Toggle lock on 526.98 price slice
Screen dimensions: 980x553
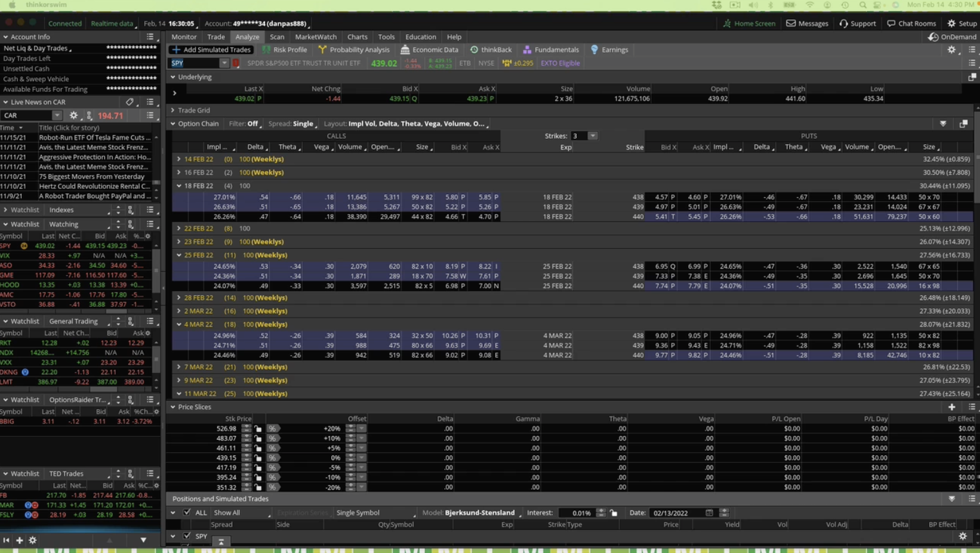point(259,428)
